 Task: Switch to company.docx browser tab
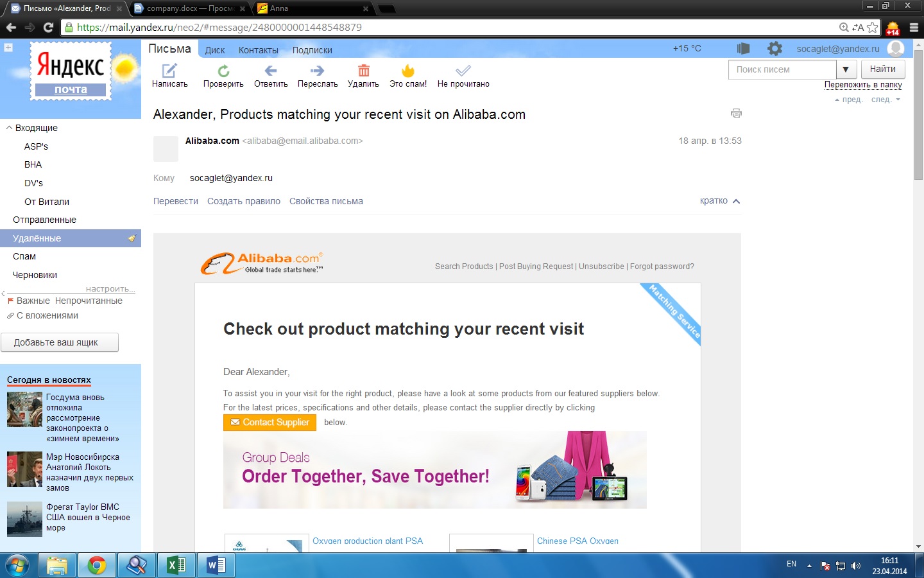[189, 8]
